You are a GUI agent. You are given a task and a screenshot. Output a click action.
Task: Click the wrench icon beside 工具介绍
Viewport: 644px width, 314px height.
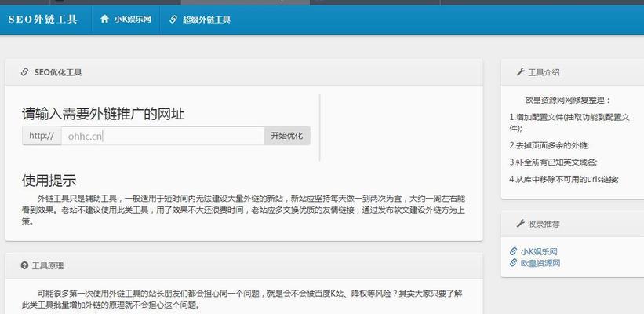click(x=520, y=72)
